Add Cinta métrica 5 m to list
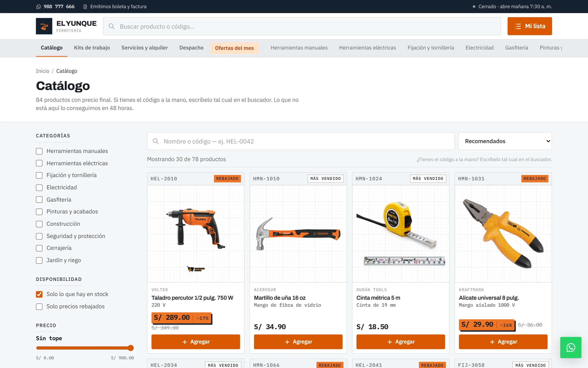 [x=401, y=342]
